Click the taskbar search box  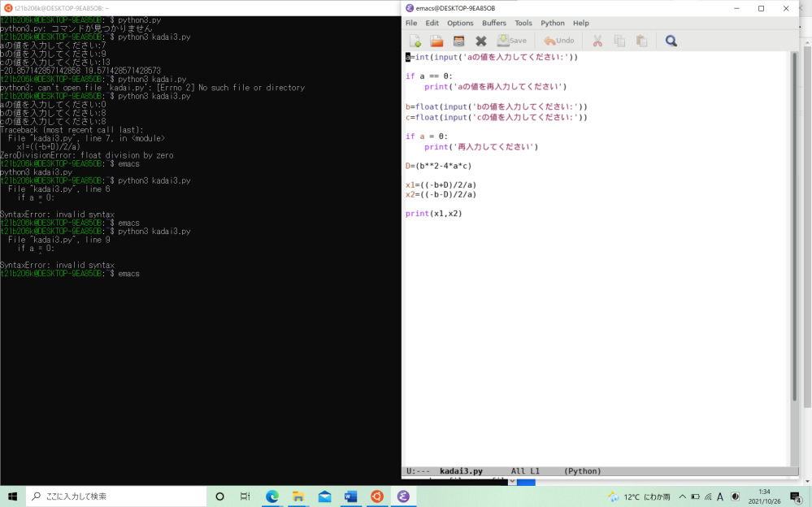[116, 496]
